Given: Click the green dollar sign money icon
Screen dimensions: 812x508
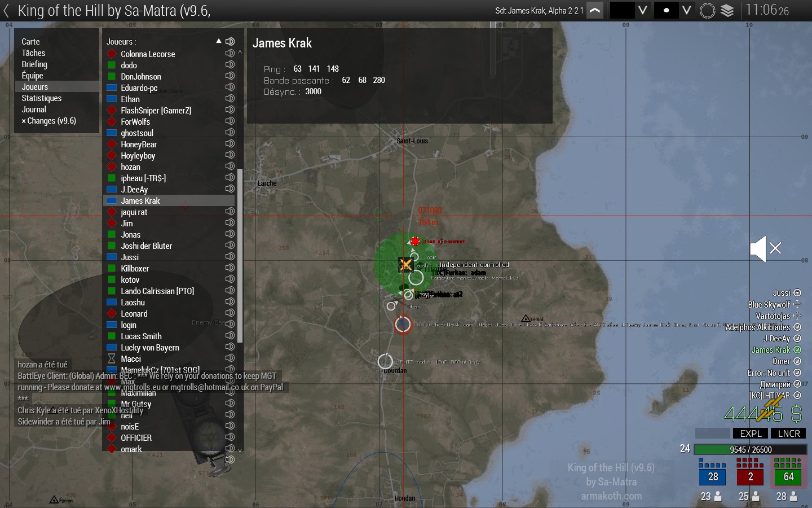Looking at the screenshot, I should (796, 414).
